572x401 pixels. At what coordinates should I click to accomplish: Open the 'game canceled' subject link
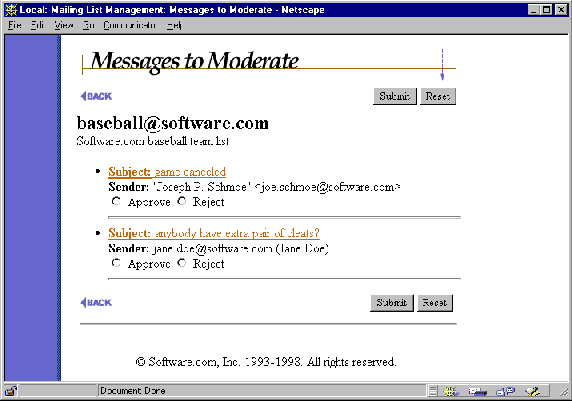click(167, 172)
